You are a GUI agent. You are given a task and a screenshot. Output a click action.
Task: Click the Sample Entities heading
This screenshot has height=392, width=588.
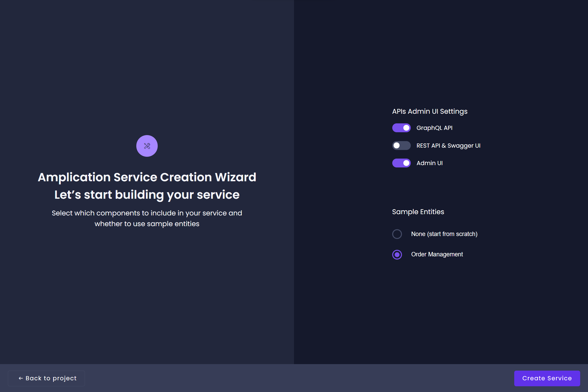[x=418, y=212]
